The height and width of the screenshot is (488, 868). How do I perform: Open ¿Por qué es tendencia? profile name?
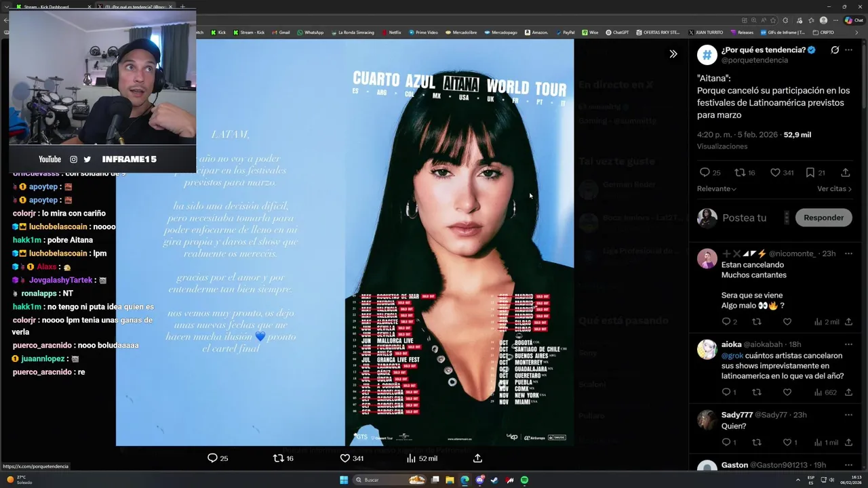point(763,50)
